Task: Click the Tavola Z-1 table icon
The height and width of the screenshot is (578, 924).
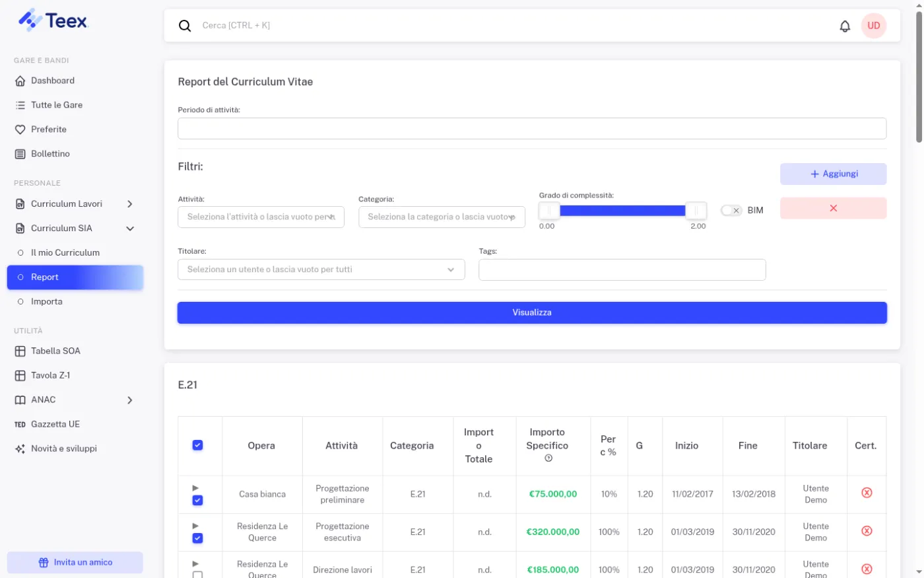Action: coord(20,376)
